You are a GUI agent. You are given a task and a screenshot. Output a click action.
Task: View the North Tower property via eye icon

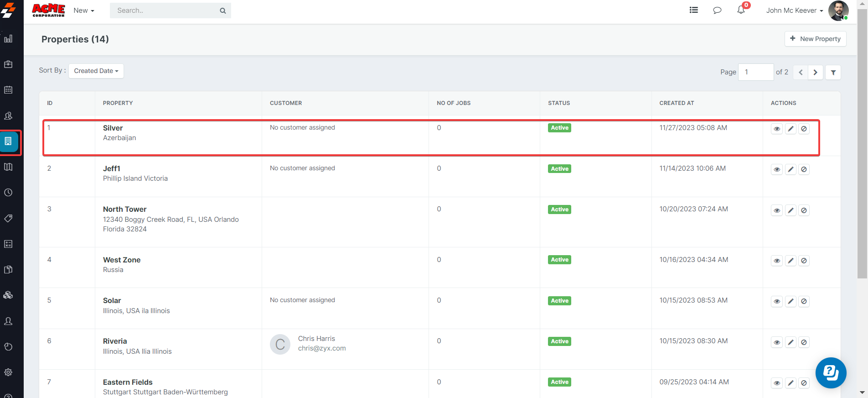[x=777, y=210]
